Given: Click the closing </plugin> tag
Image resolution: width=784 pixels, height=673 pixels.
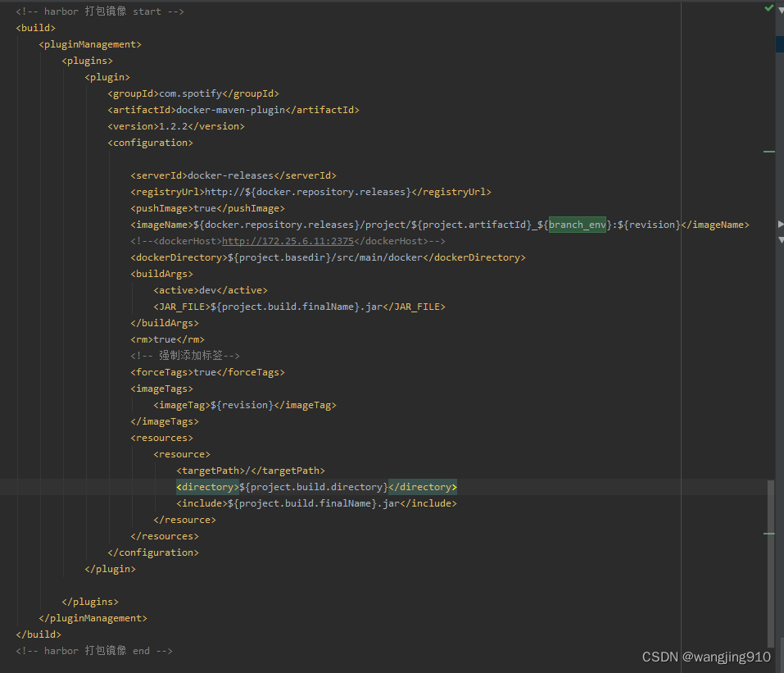Looking at the screenshot, I should click(x=110, y=569).
